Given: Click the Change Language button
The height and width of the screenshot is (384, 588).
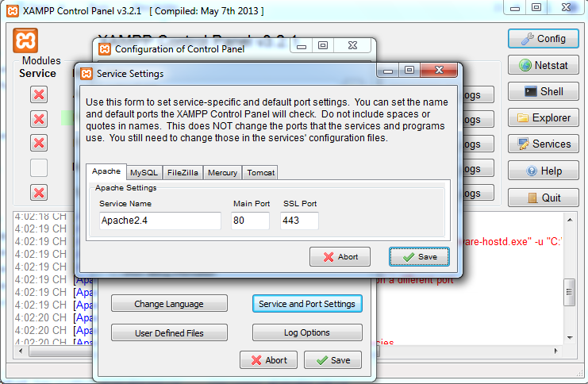Looking at the screenshot, I should click(x=169, y=303).
